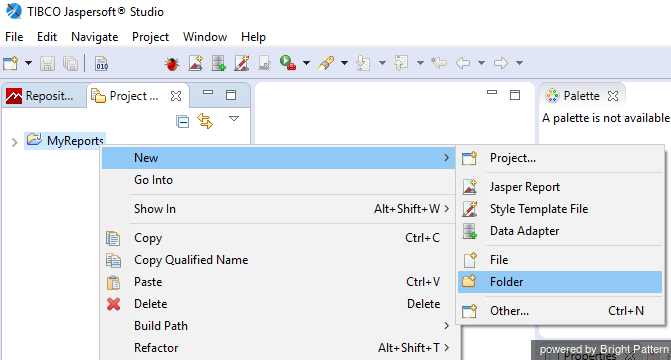Click the new Data Adapter toolbar icon

coord(219,63)
